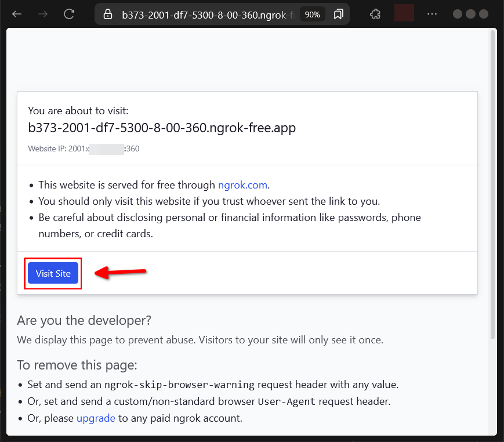This screenshot has width=504, height=442.
Task: Follow the upgrade link
Action: (x=96, y=418)
